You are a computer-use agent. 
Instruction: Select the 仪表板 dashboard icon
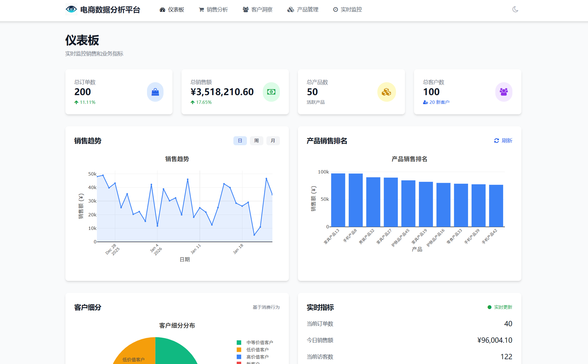[x=162, y=9]
